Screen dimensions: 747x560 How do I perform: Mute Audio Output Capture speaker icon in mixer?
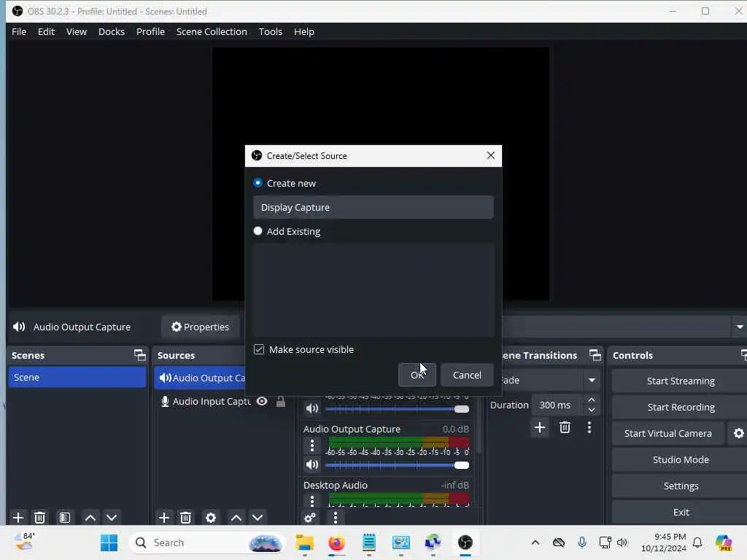[312, 464]
